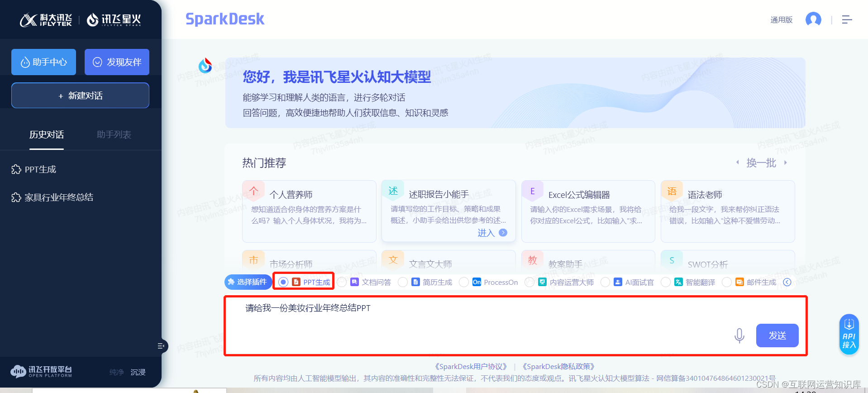Open the SparkDesk隐私政策 link
The image size is (868, 393).
click(558, 367)
